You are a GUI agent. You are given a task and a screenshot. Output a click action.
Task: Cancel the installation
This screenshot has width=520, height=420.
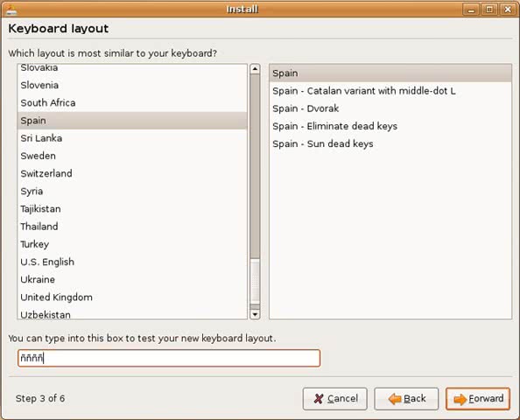[x=335, y=399]
